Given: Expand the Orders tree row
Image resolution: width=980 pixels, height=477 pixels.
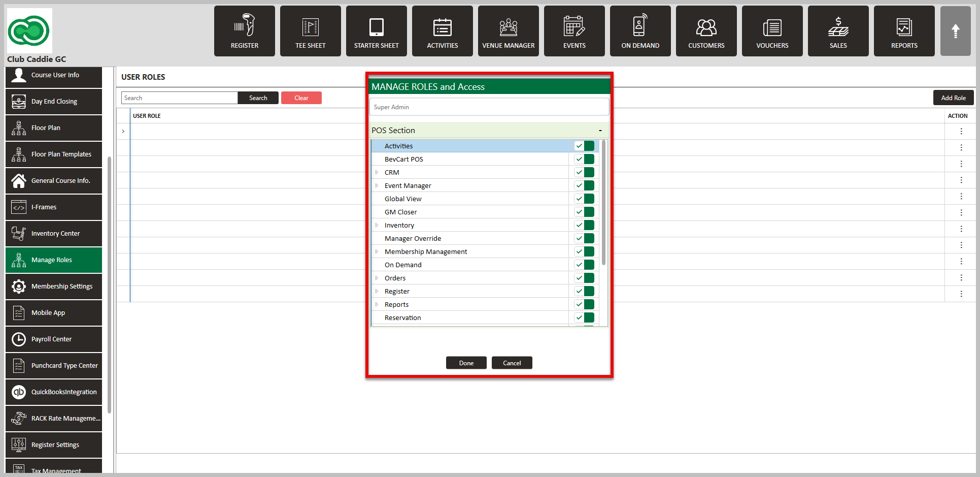Looking at the screenshot, I should (x=377, y=278).
